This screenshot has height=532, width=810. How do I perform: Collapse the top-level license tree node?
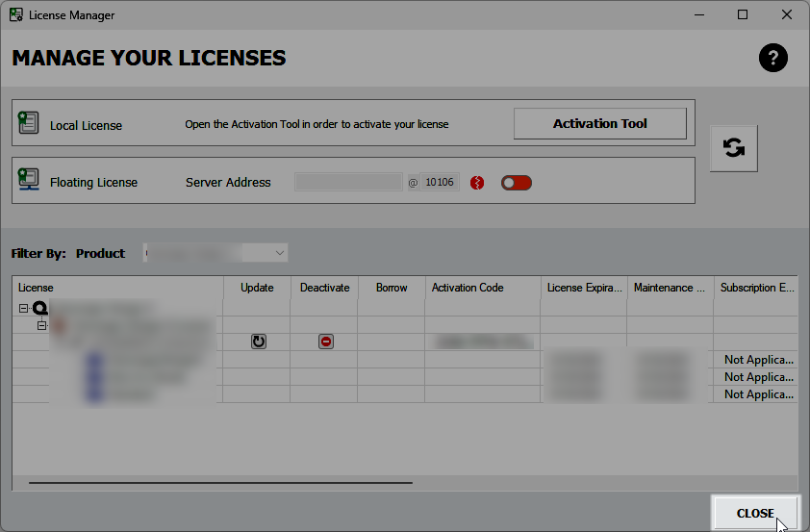(x=22, y=309)
